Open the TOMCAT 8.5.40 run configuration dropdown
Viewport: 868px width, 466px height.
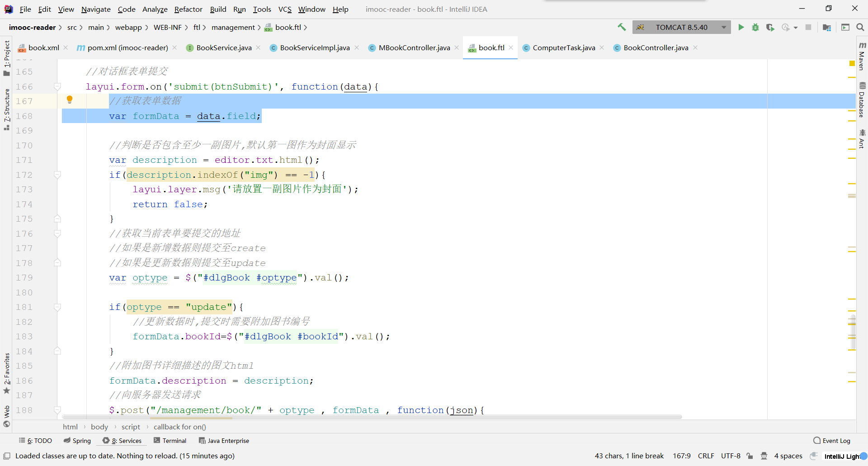681,27
